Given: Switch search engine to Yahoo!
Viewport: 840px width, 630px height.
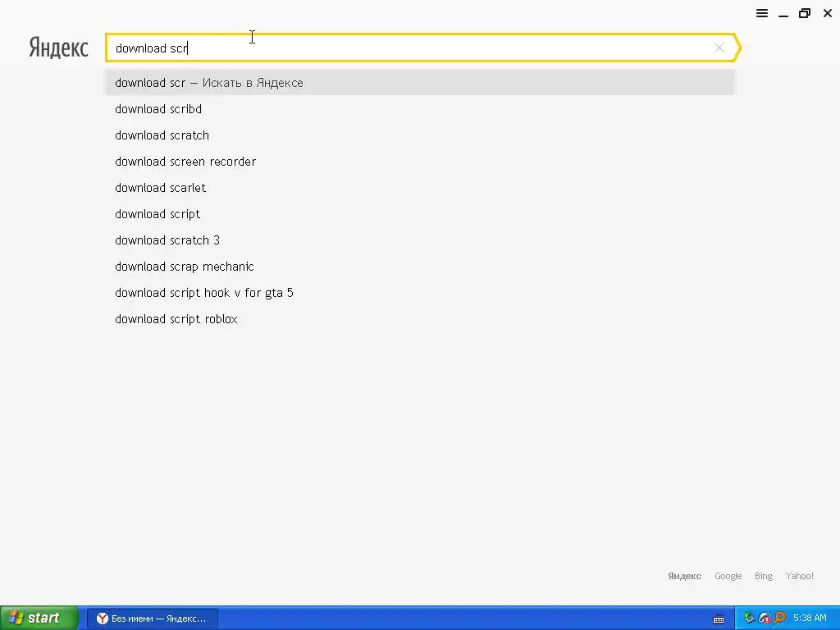Looking at the screenshot, I should click(799, 576).
